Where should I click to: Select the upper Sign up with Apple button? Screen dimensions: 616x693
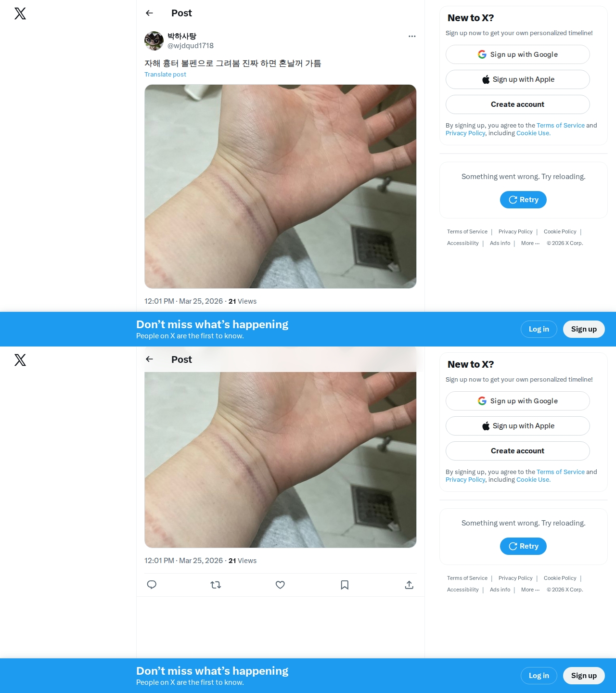coord(518,79)
